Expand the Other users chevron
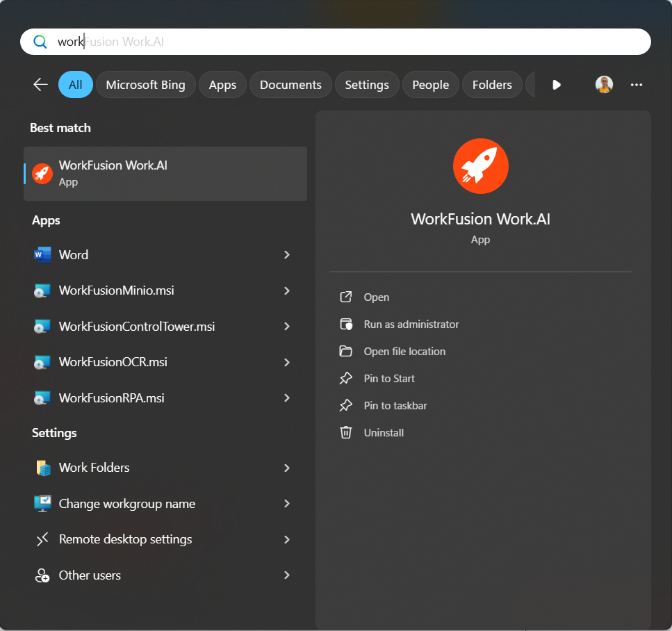This screenshot has width=672, height=631. click(287, 575)
